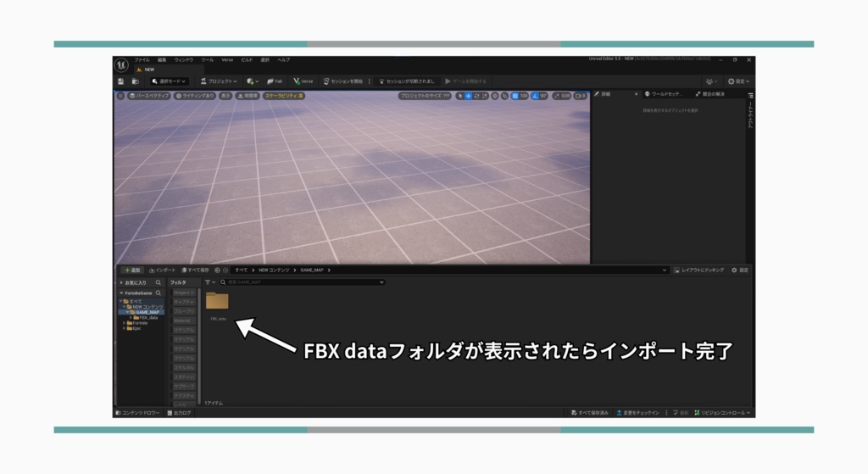Screen dimensions: 868x474
Task: Click the world/local coordinate globe icon
Action: click(495, 96)
